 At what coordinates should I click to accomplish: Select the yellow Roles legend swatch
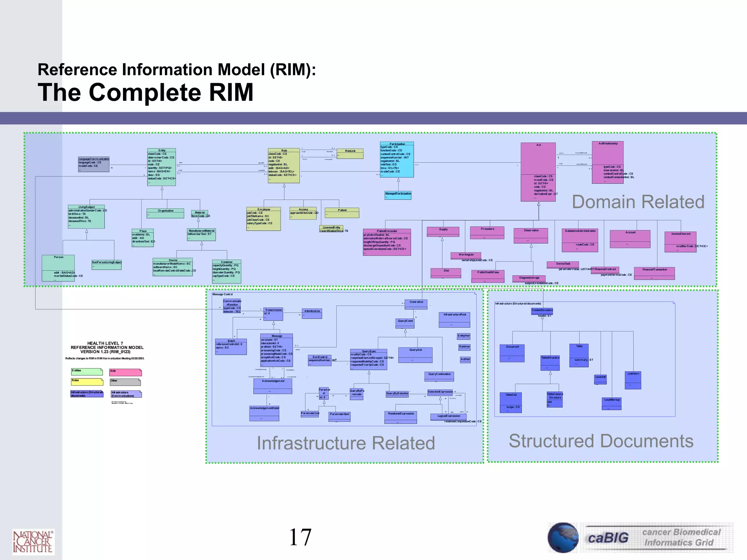tap(87, 382)
